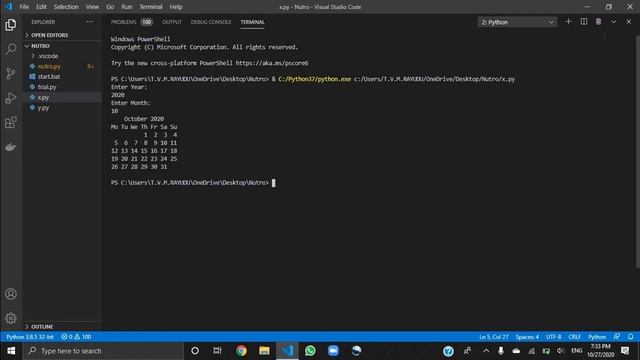Open the File menu
The height and width of the screenshot is (360, 640).
(x=24, y=7)
